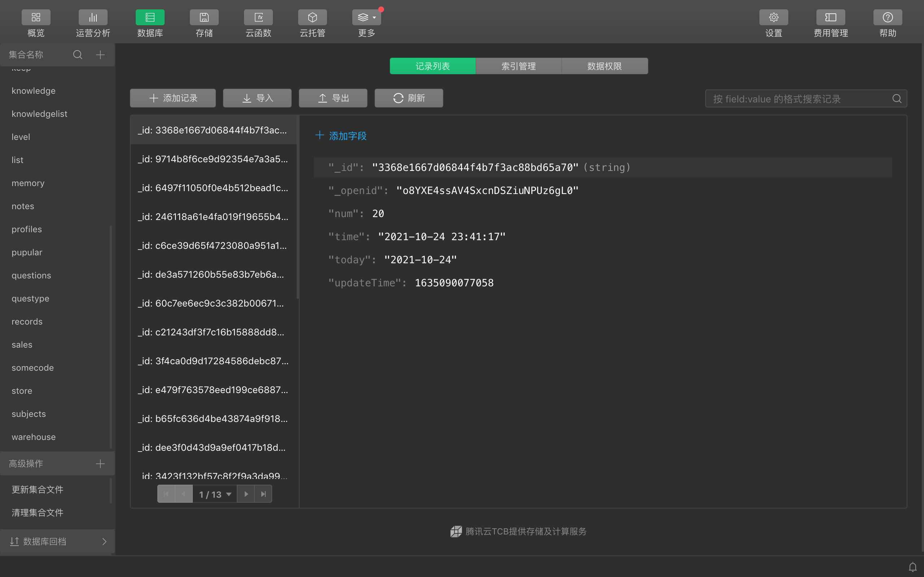Open the page selector 1 / 13 dropdown
This screenshot has height=577, width=924.
(215, 494)
